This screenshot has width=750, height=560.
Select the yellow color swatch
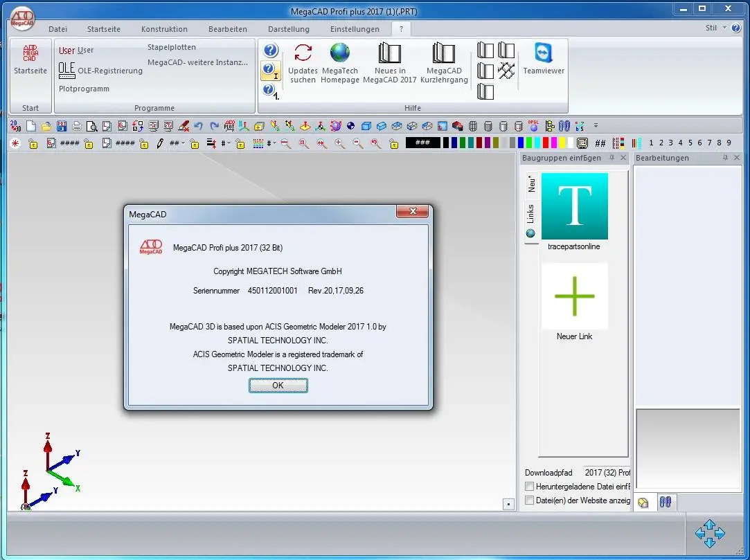[562, 143]
